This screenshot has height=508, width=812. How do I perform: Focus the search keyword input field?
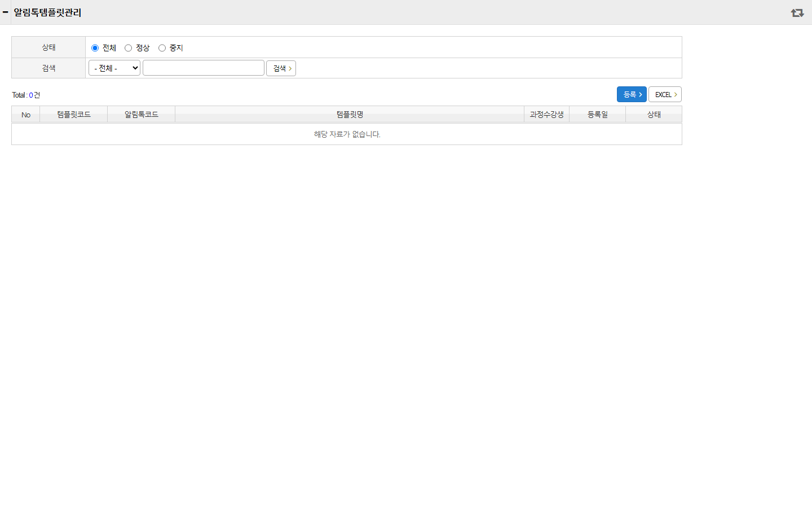pyautogui.click(x=204, y=68)
